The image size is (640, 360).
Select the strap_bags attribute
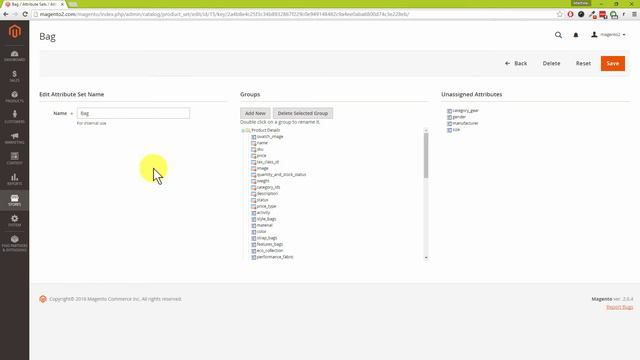pos(267,238)
